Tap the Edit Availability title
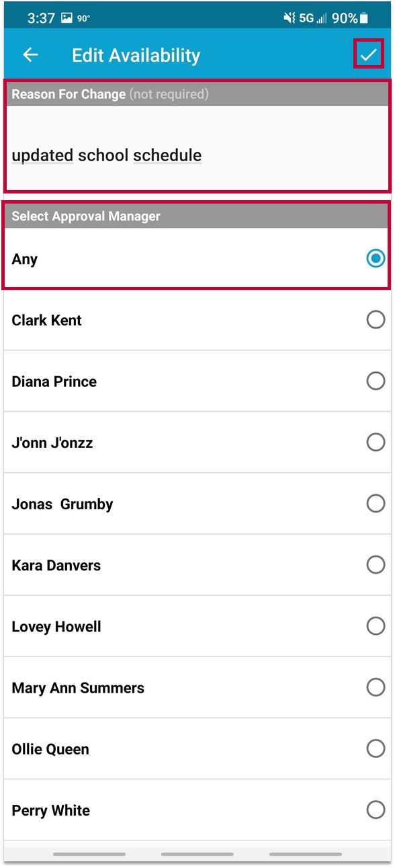The height and width of the screenshot is (868, 395). pyautogui.click(x=136, y=55)
